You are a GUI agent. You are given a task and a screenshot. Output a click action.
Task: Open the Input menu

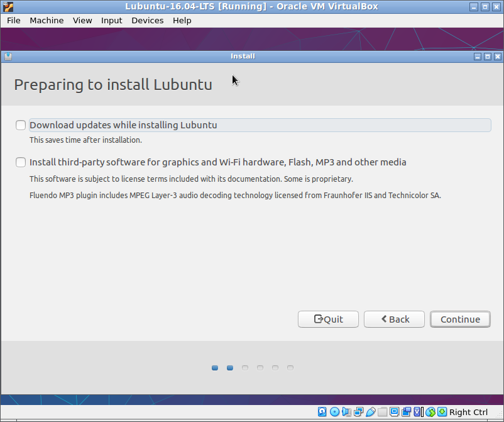(111, 21)
